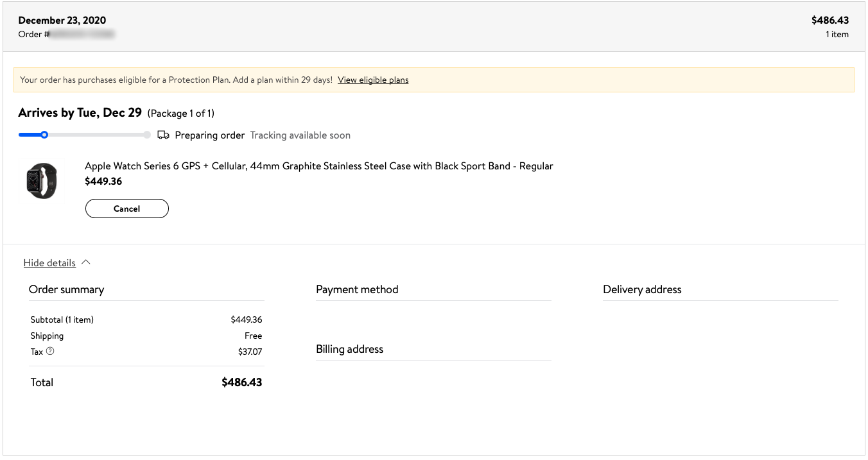Click the delivery truck icon
This screenshot has height=460, width=868.
tap(163, 135)
